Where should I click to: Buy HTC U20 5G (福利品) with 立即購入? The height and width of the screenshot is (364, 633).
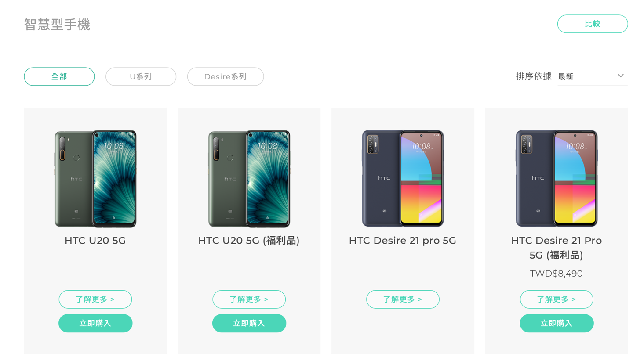click(249, 323)
